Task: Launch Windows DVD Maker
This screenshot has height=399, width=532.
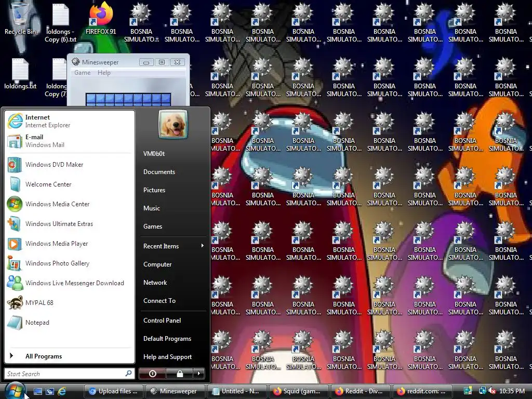Action: tap(70, 165)
